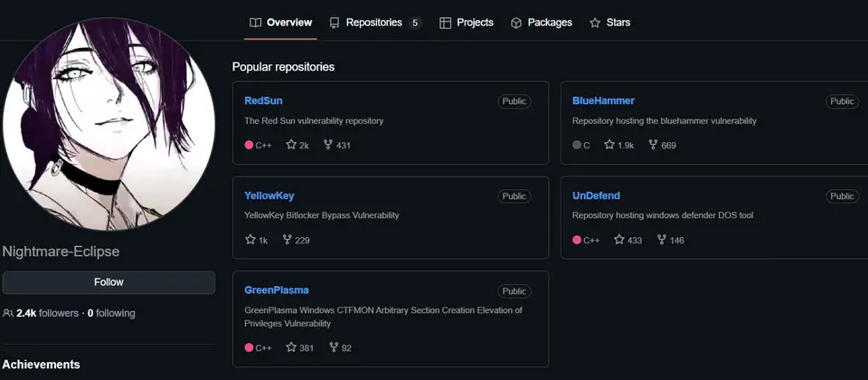
Task: Click the BlueHammer C language color dot
Action: pos(577,145)
